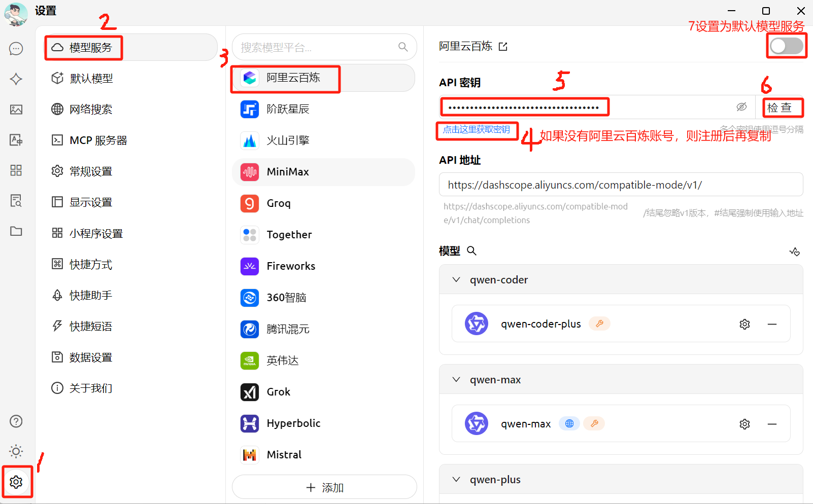This screenshot has height=504, width=813.
Task: Select the Grok provider
Action: coord(324,392)
